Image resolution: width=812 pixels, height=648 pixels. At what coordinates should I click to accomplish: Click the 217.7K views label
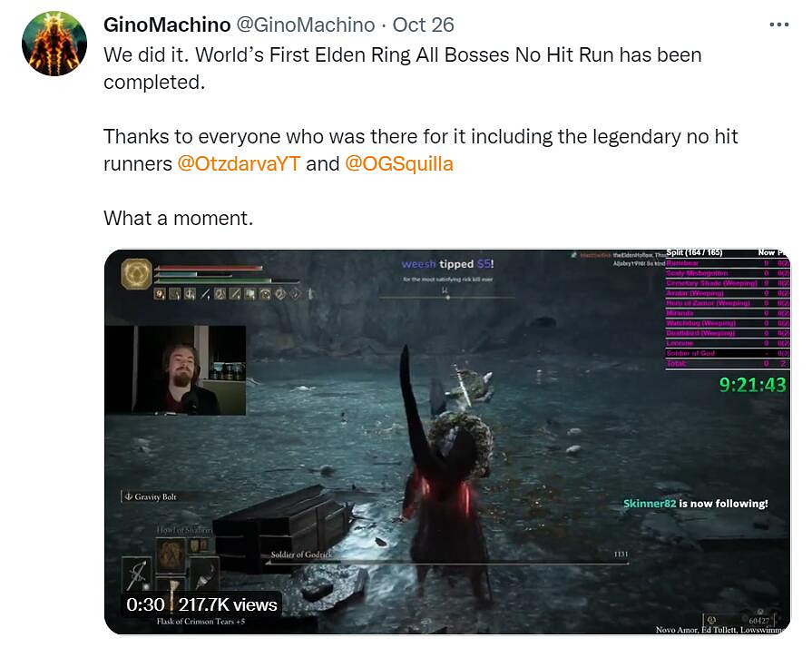click(x=228, y=604)
